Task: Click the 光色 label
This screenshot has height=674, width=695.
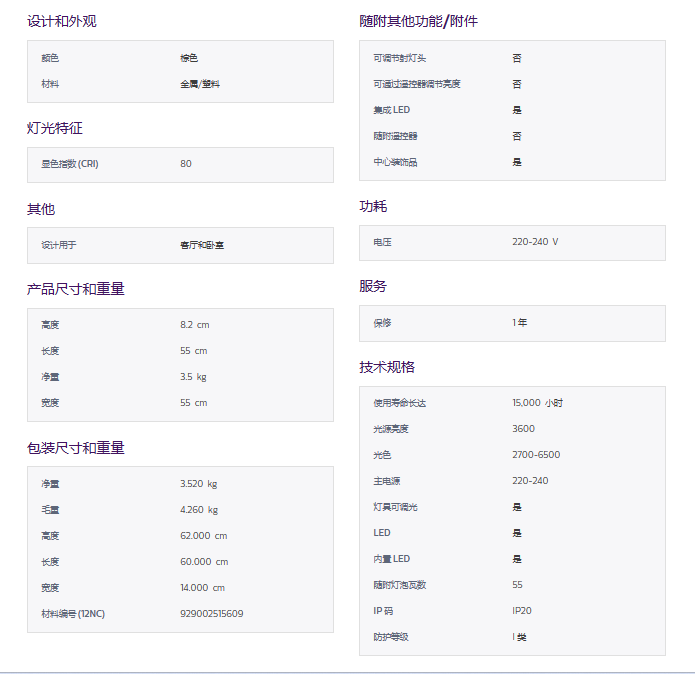Action: (x=383, y=455)
